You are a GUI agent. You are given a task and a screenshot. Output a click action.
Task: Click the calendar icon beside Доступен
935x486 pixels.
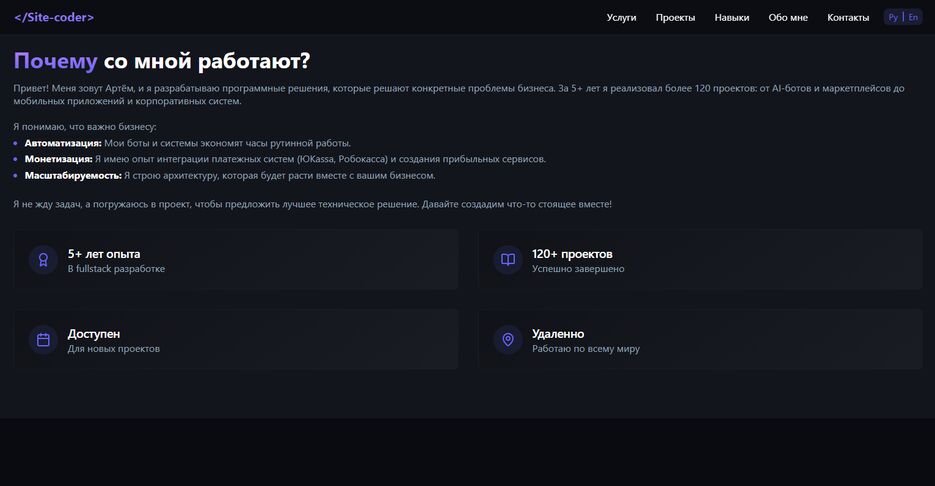[43, 340]
